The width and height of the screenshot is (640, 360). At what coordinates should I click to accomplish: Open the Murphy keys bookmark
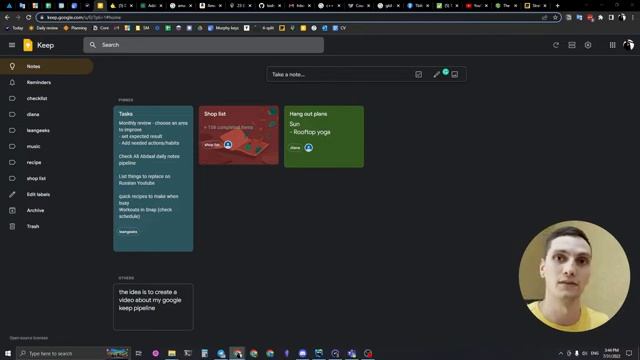click(224, 28)
